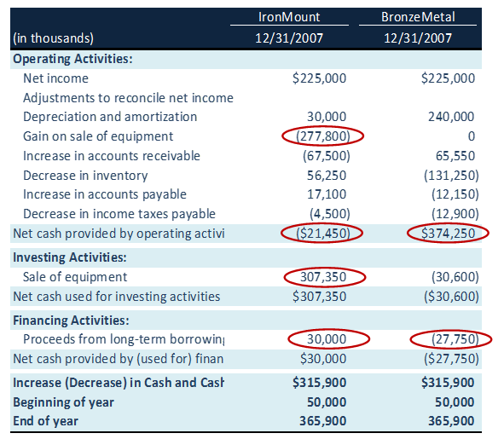Click the '(in thousands)' label

(x=54, y=38)
